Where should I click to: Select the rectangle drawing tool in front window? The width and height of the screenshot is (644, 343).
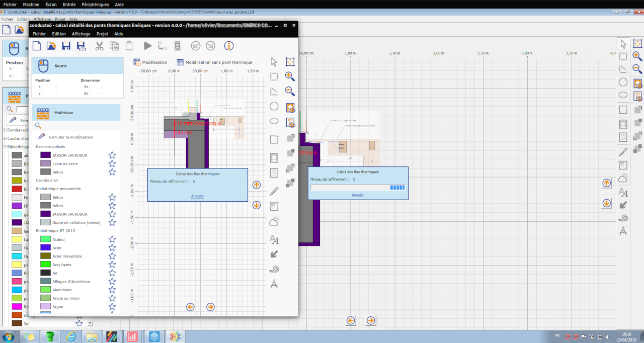(x=274, y=76)
